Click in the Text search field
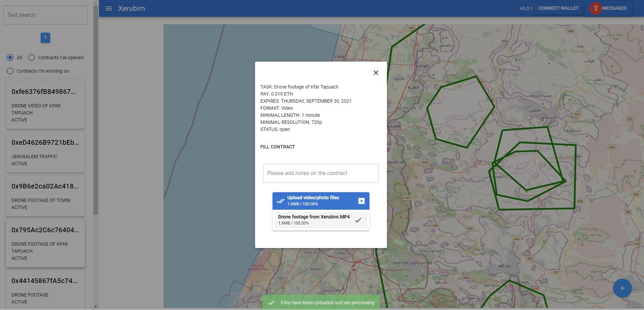This screenshot has height=310, width=644. coord(45,15)
